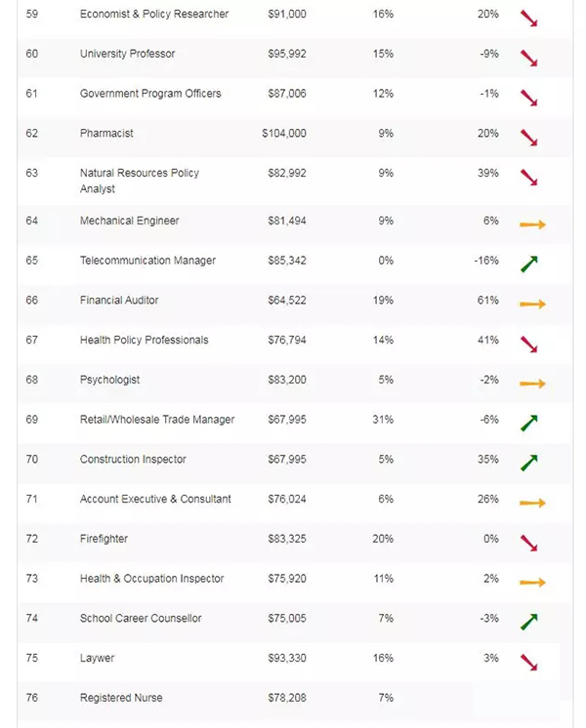The height and width of the screenshot is (728, 586).
Task: Click the $104,000 salary for Pharmacist
Action: point(283,134)
